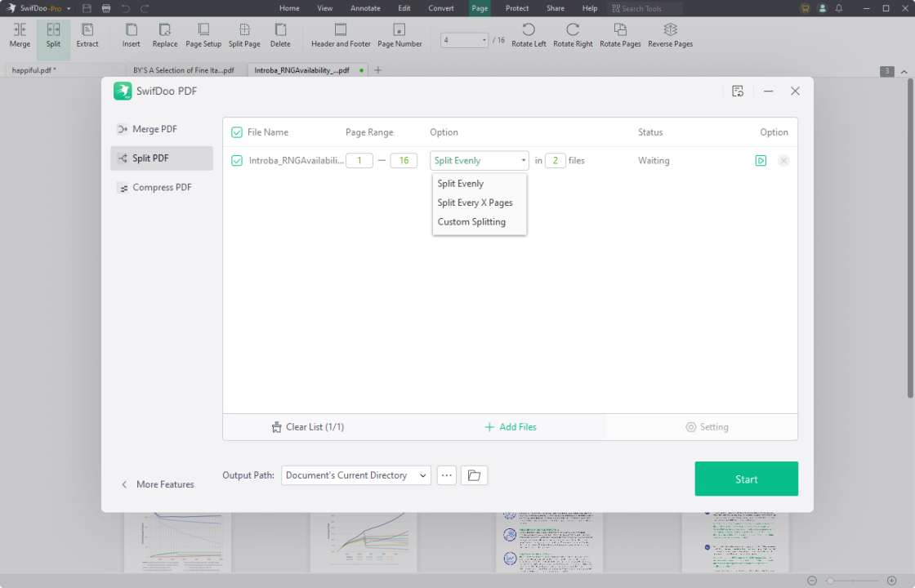Choose Split Every X Pages option
Screen dimensions: 915x588
(480, 203)
